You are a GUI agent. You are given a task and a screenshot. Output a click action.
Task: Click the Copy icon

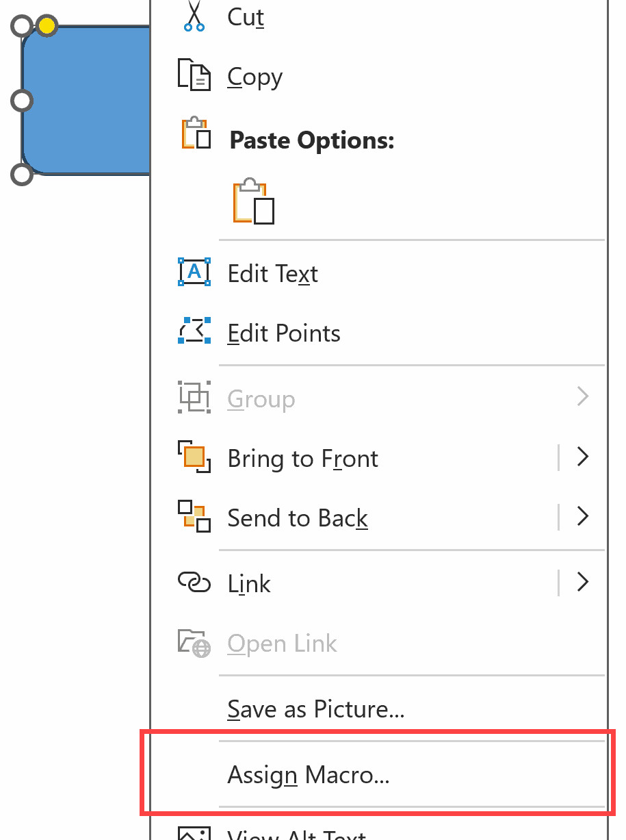tap(194, 75)
